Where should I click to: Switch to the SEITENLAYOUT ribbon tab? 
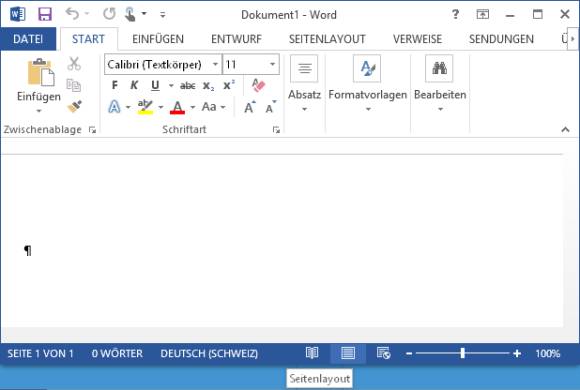tap(327, 39)
